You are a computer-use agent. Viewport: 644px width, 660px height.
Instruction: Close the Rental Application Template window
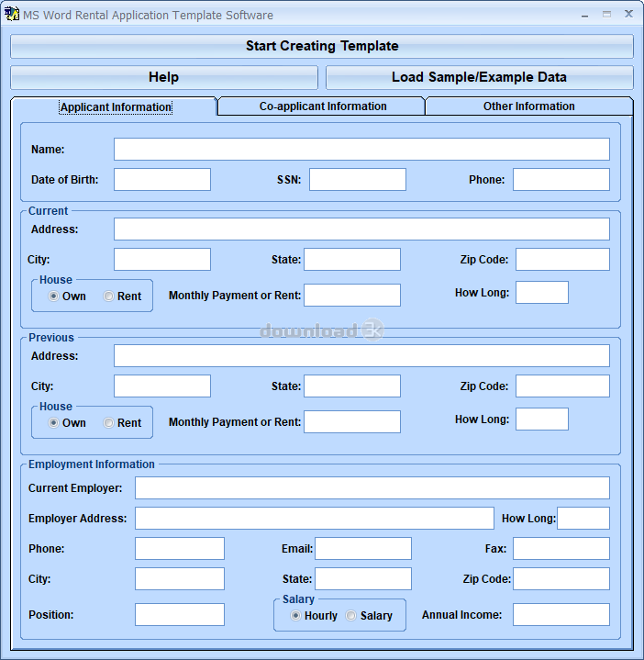click(x=628, y=15)
